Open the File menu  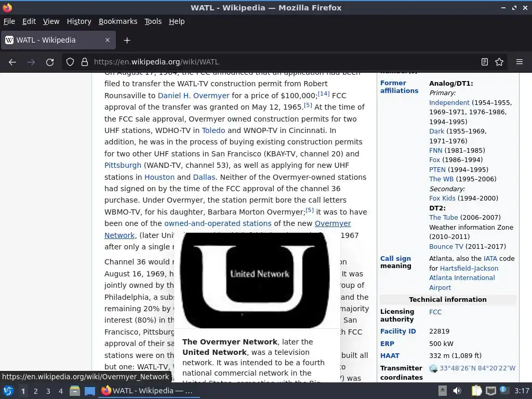pos(9,21)
